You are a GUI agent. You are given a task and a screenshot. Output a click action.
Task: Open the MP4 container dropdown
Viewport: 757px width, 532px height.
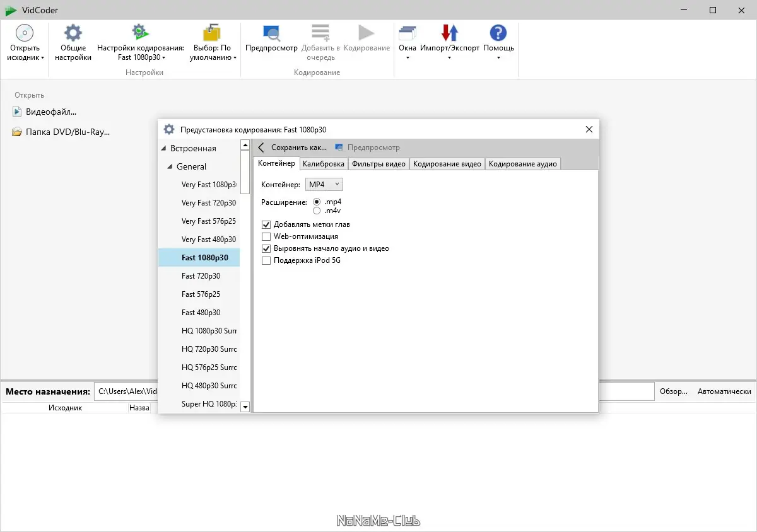click(324, 184)
